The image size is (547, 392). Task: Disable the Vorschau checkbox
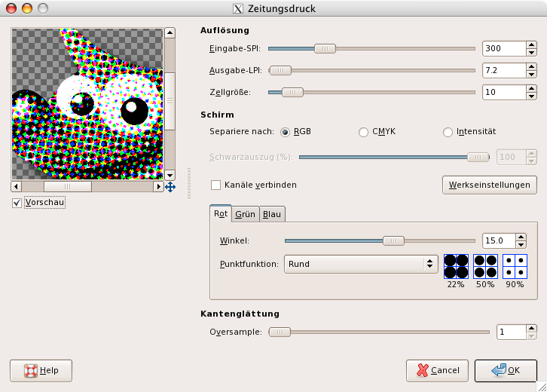coord(17,203)
